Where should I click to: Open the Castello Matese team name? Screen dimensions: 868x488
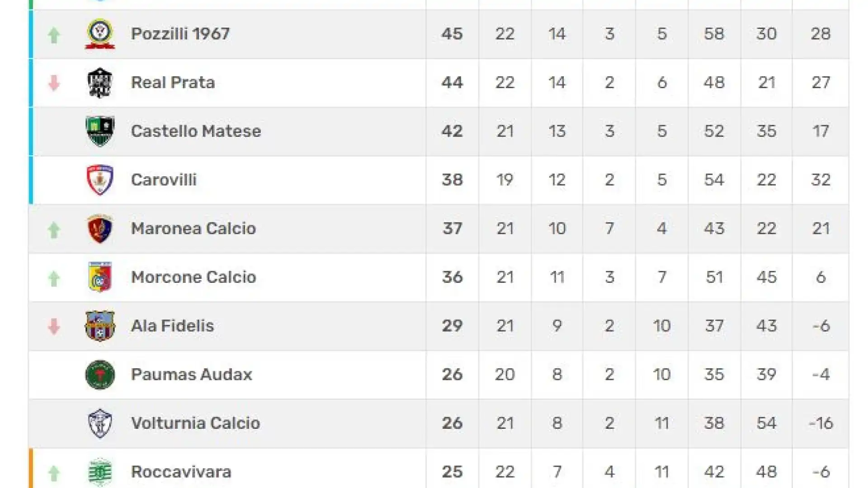click(x=196, y=131)
